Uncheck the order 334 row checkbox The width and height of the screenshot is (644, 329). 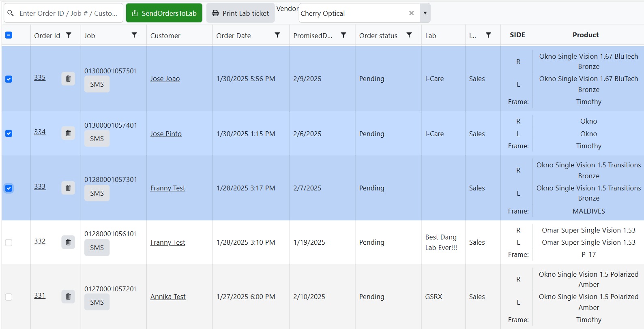[x=9, y=133]
